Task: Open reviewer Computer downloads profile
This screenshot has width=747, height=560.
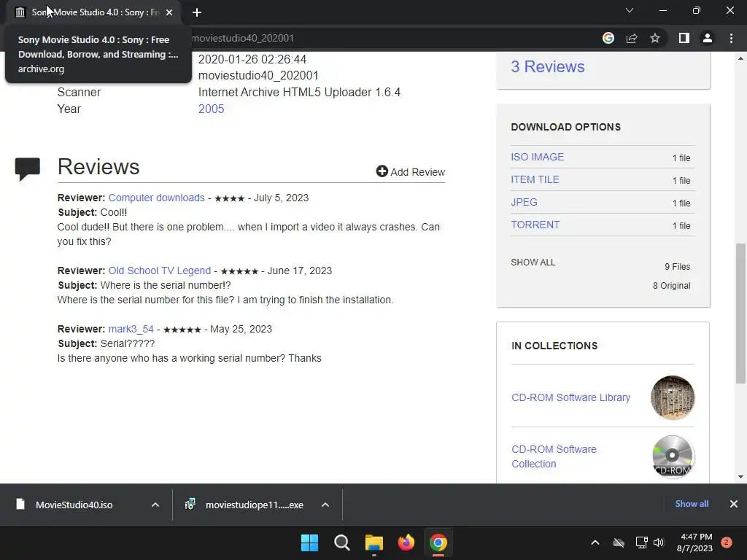Action: click(x=156, y=198)
